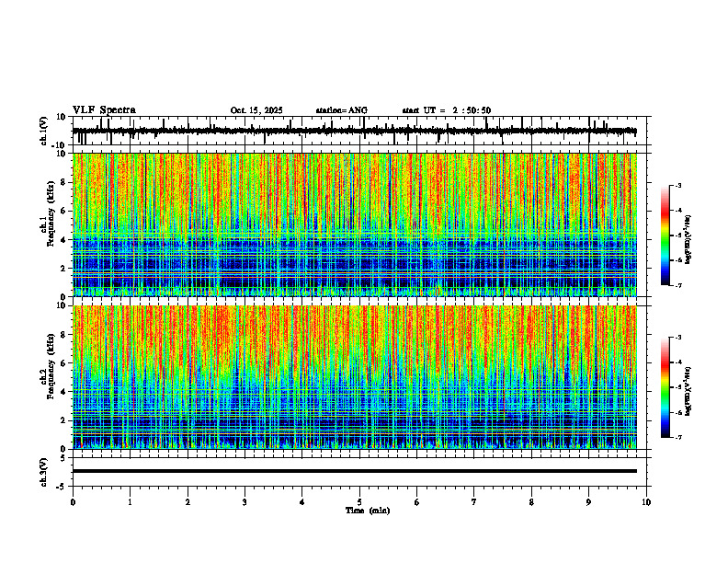Click the "Time (min)" axis title

pyautogui.click(x=368, y=511)
